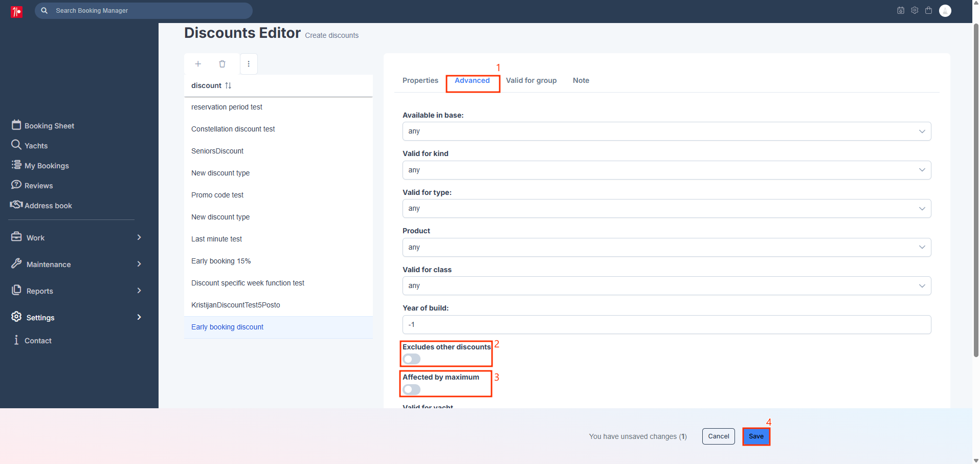This screenshot has height=464, width=980.
Task: Open the shopping bag icon in header
Action: coord(928,10)
